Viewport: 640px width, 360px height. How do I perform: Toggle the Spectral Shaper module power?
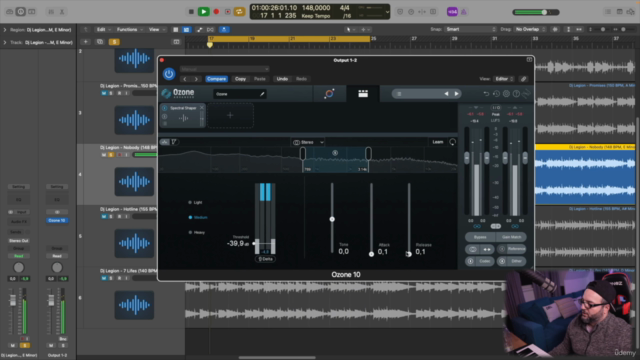pos(164,108)
